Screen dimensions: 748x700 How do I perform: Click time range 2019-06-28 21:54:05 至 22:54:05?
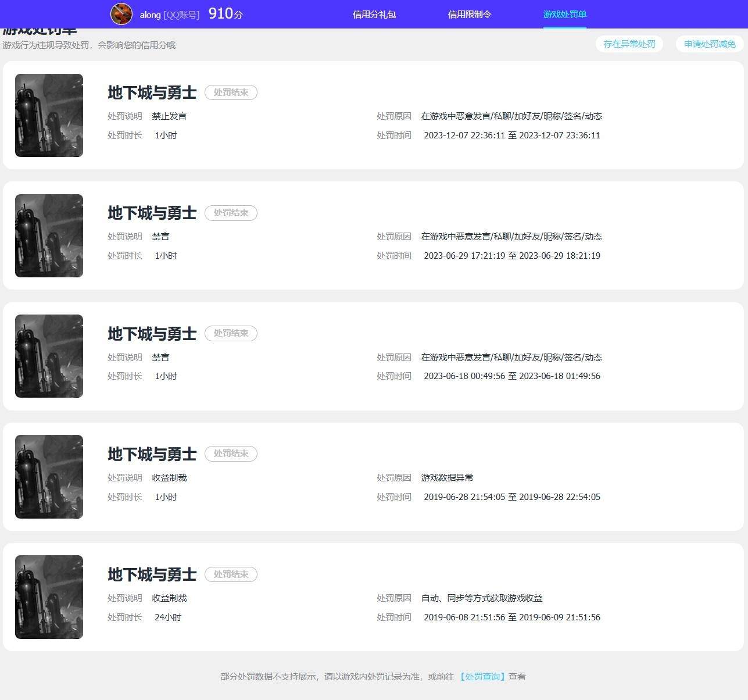(512, 497)
